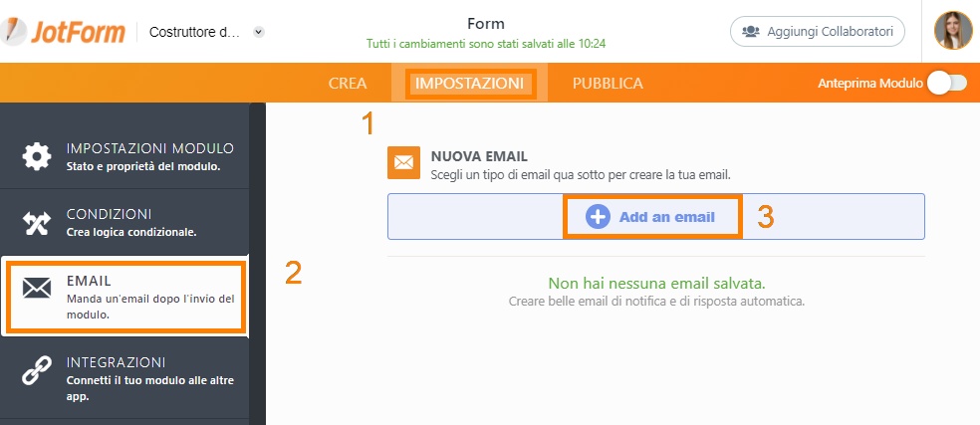Click the orange Nuova Email envelope icon
Viewport: 980px width, 425px height.
pos(403,162)
